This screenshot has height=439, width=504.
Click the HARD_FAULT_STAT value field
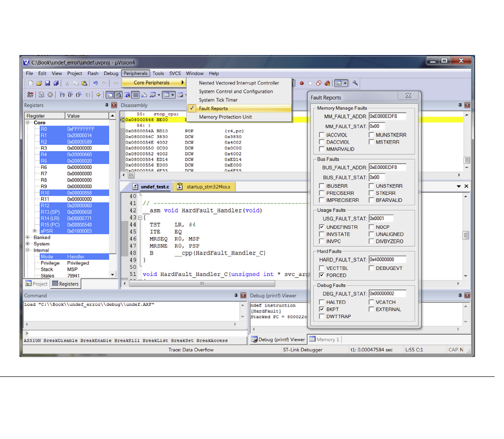[387, 260]
